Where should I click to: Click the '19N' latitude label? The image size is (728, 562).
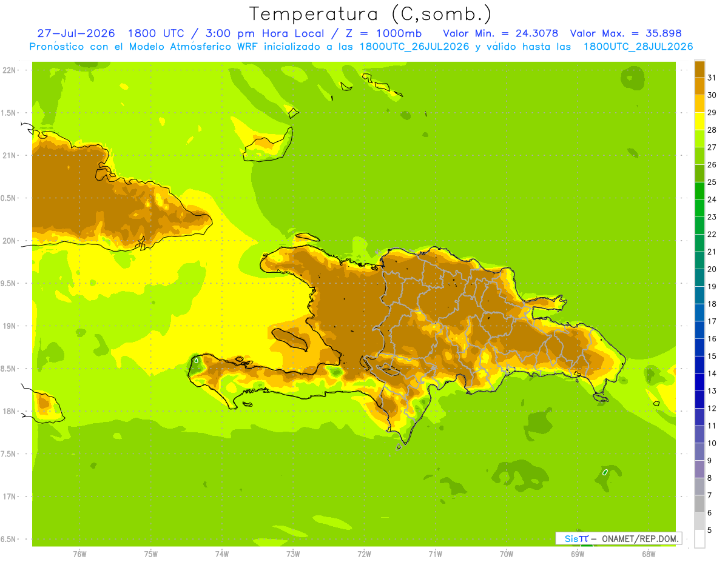(10, 326)
